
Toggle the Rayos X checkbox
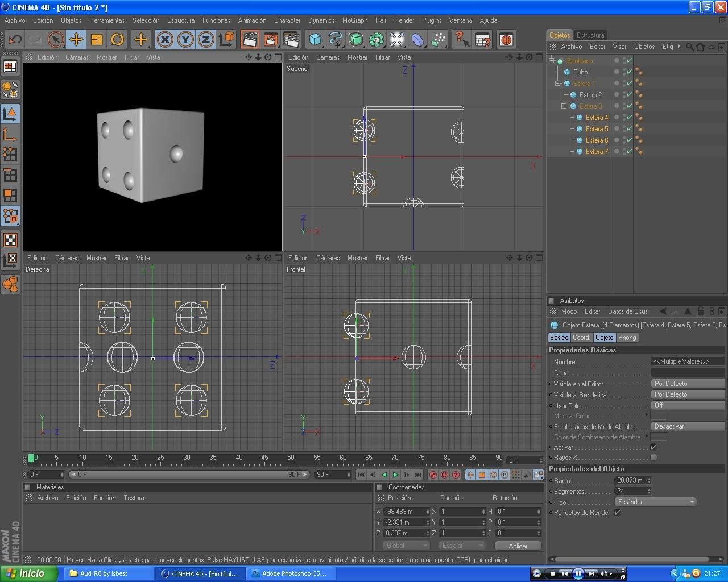[653, 457]
